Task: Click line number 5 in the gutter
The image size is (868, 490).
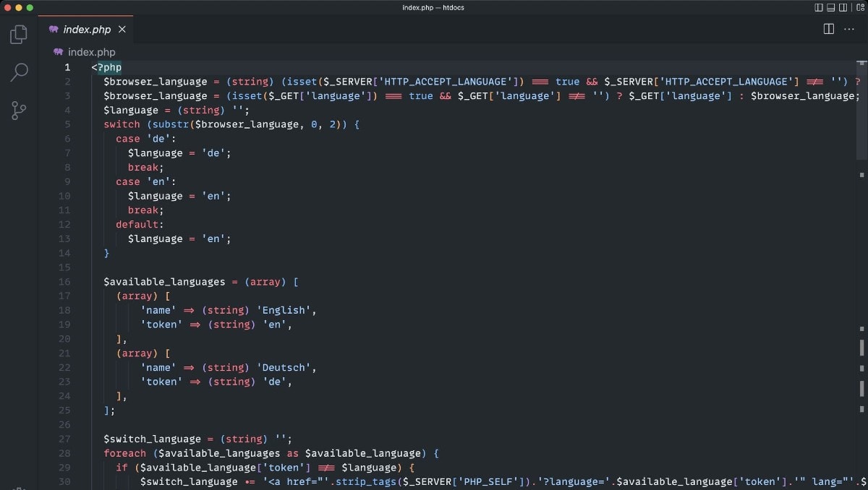Action: (67, 124)
